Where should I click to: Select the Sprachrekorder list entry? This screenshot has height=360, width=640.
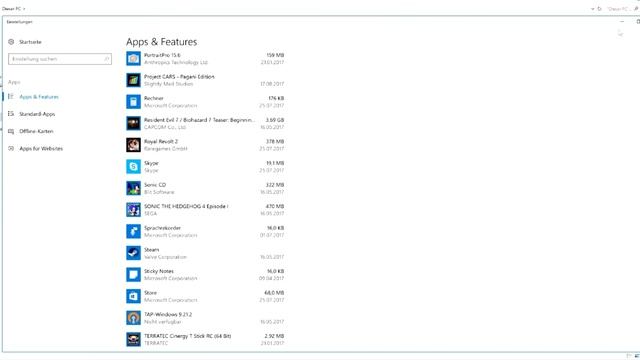pos(205,231)
